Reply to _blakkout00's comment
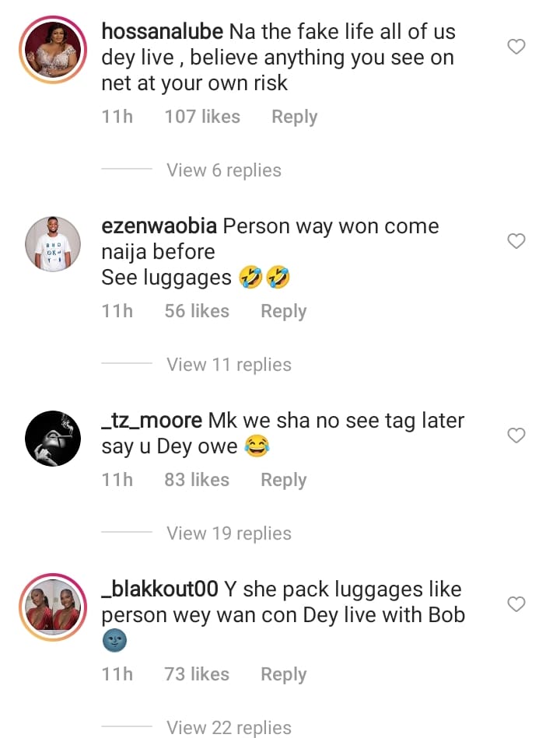 [284, 674]
